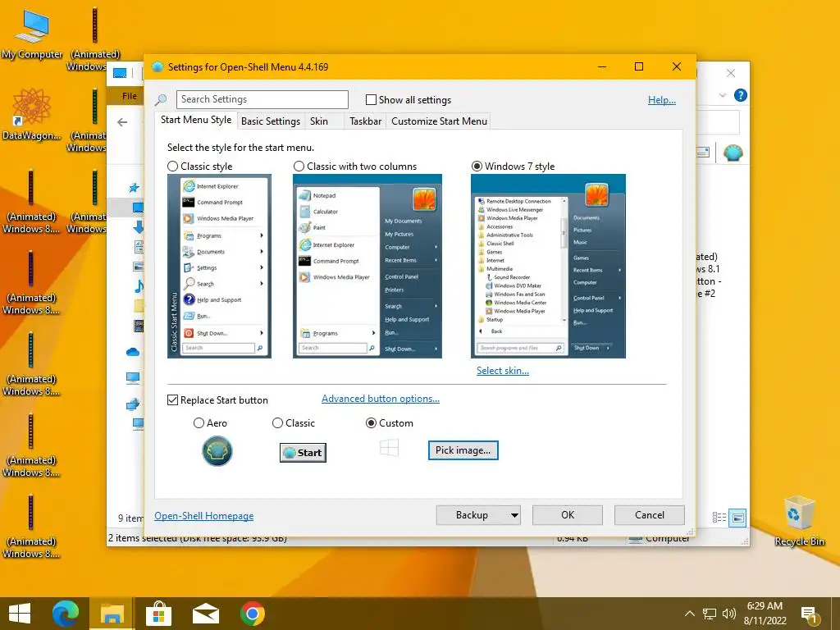Image resolution: width=840 pixels, height=630 pixels.
Task: Select Music note icon in Explorer sidebar
Action: [x=139, y=286]
